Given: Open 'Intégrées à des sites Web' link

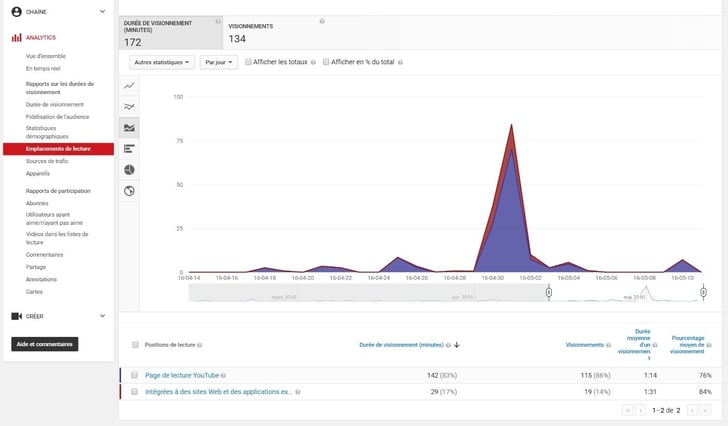Looking at the screenshot, I should [218, 392].
